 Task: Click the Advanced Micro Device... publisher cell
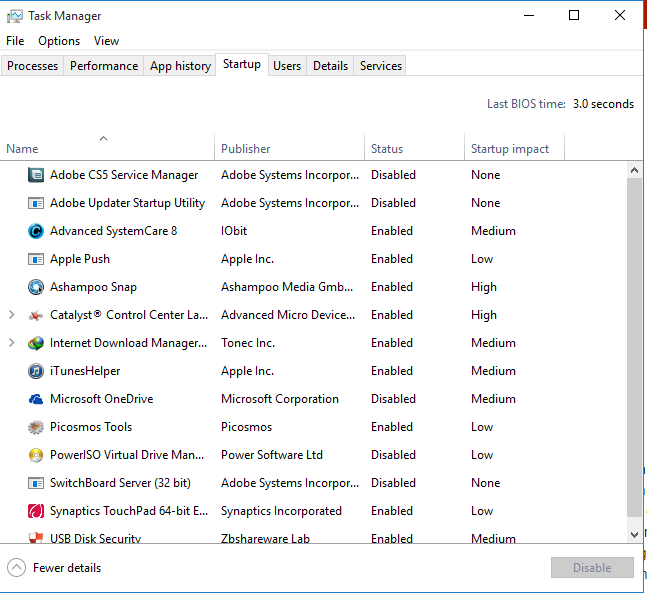pyautogui.click(x=288, y=315)
